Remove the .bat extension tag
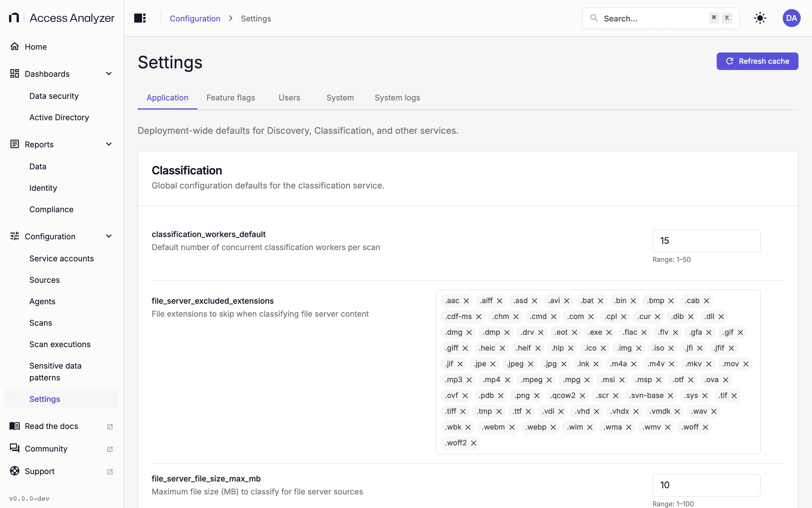This screenshot has height=508, width=812. [601, 301]
